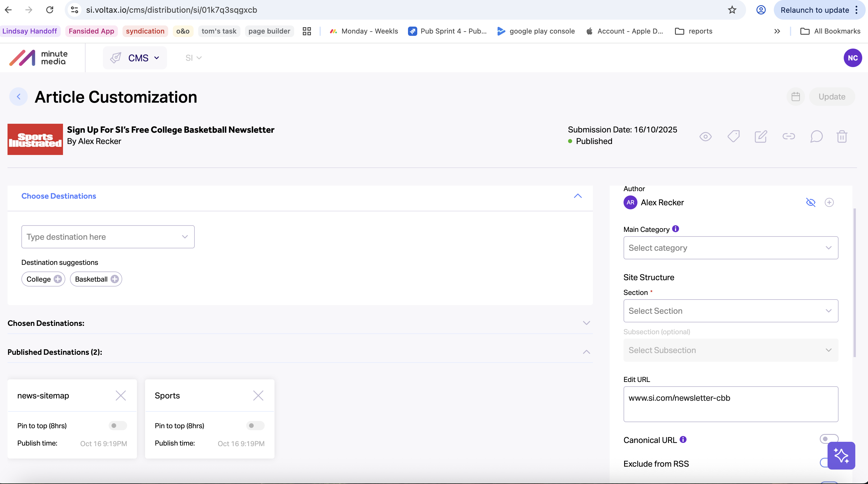Add another author with plus icon
Image resolution: width=868 pixels, height=484 pixels.
point(829,202)
